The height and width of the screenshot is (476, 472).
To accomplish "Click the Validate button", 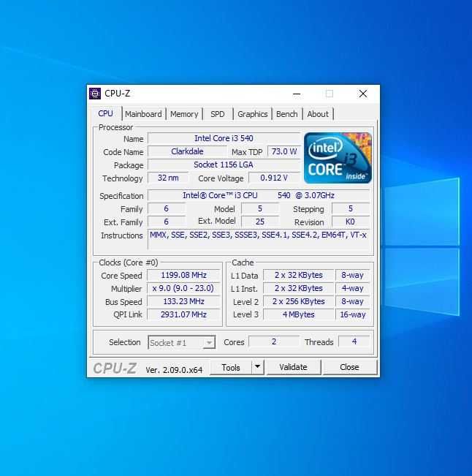I will (x=293, y=367).
